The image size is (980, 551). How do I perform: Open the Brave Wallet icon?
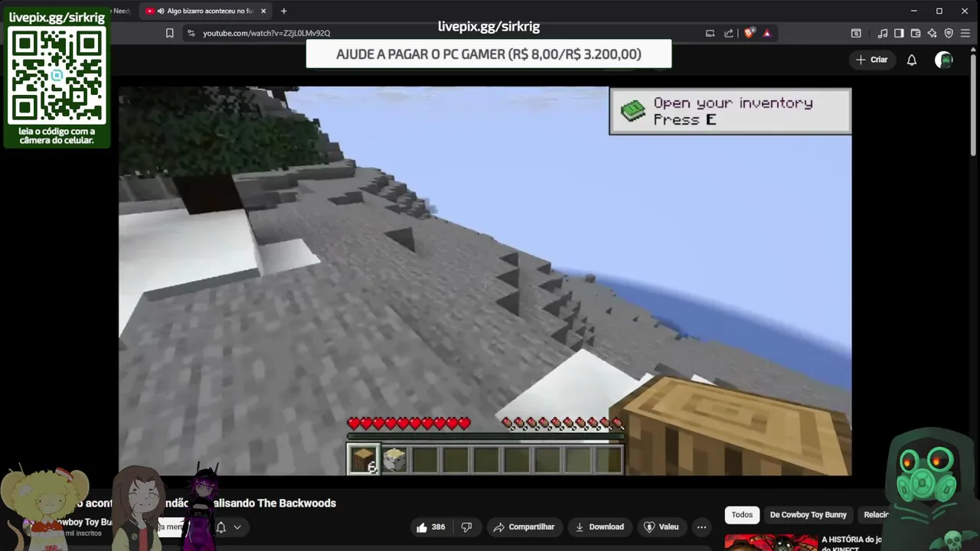tap(916, 33)
